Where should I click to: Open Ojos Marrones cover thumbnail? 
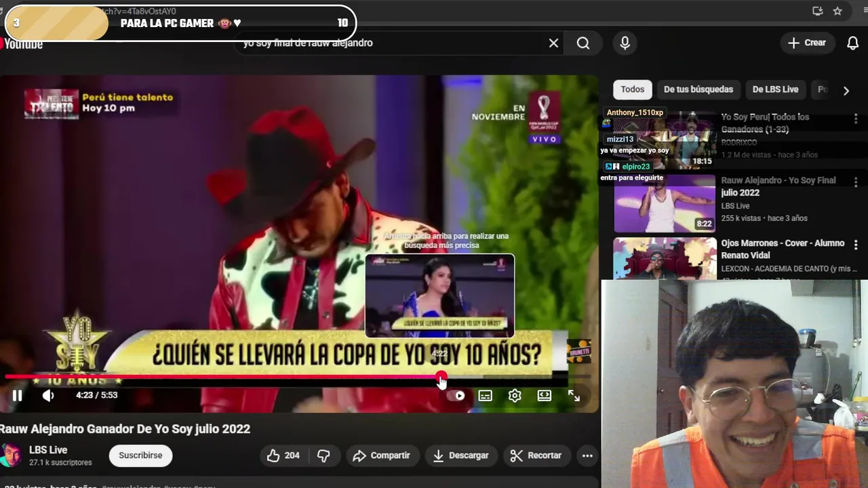pos(665,258)
